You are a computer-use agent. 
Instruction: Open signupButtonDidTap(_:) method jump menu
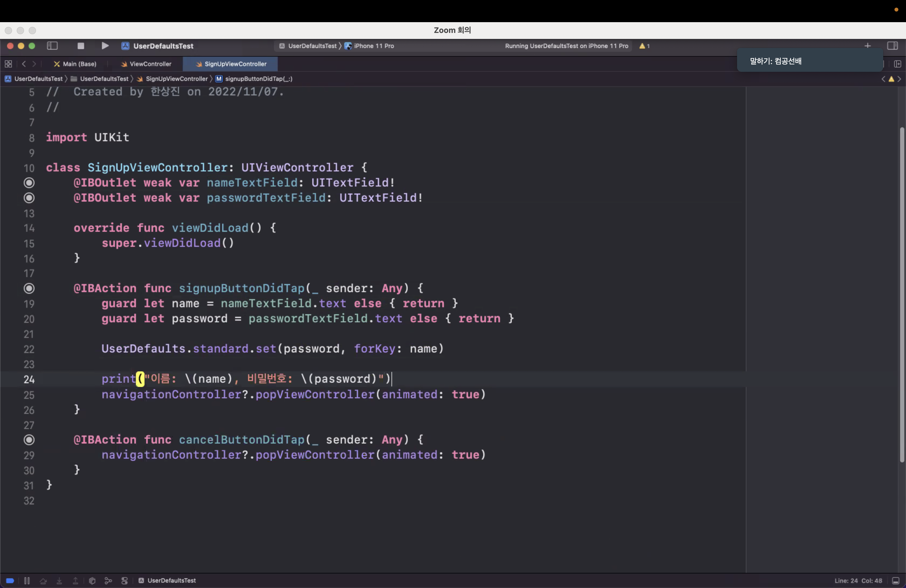pos(254,79)
